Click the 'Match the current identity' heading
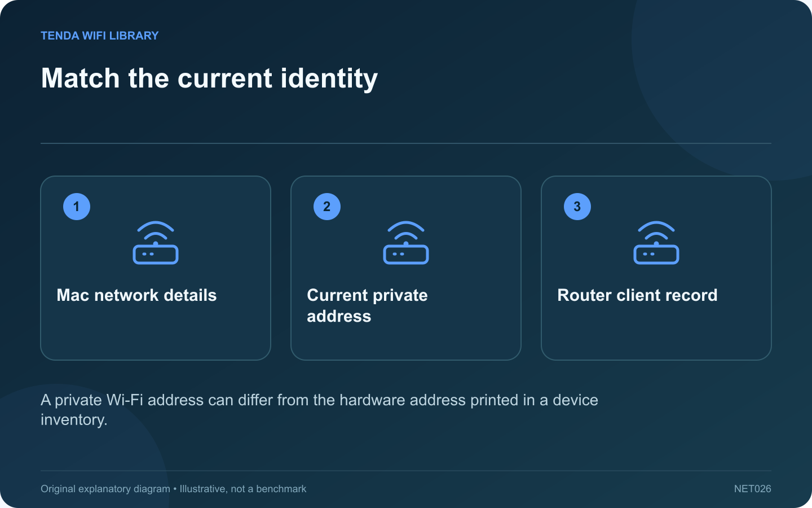Screen dimensions: 812x508 pos(209,78)
